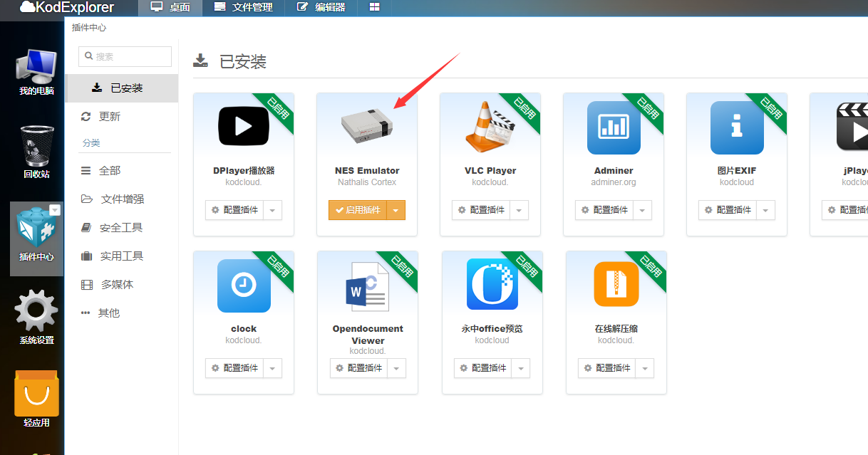
Task: Select 多媒体 category in sidebar
Action: pos(117,284)
